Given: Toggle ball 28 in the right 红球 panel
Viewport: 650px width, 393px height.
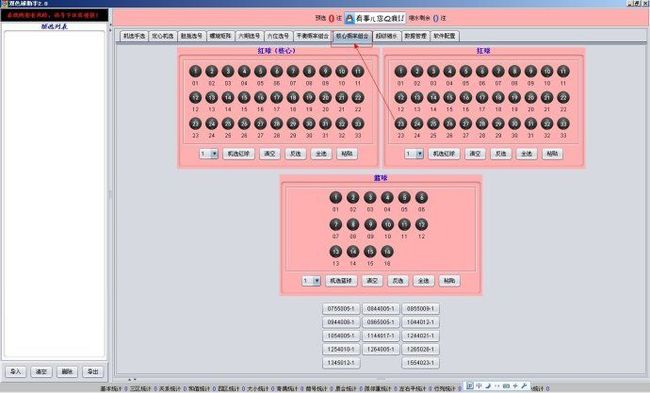Looking at the screenshot, I should 482,124.
